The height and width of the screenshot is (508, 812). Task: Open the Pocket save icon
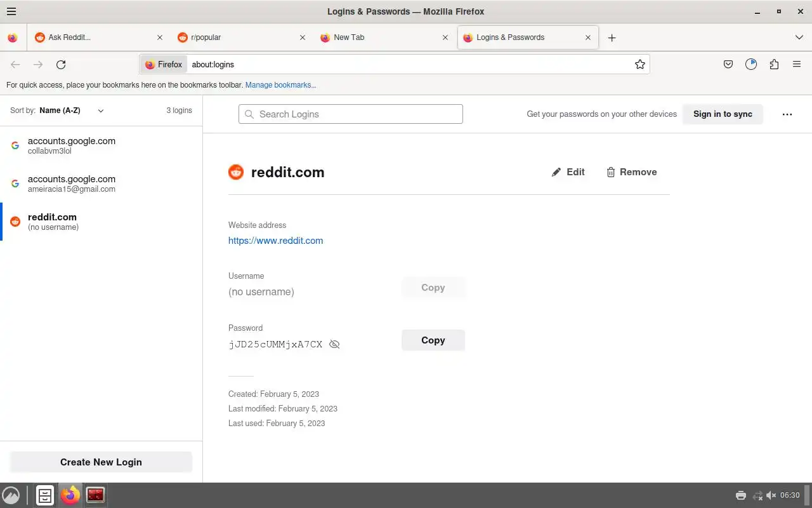pos(728,64)
